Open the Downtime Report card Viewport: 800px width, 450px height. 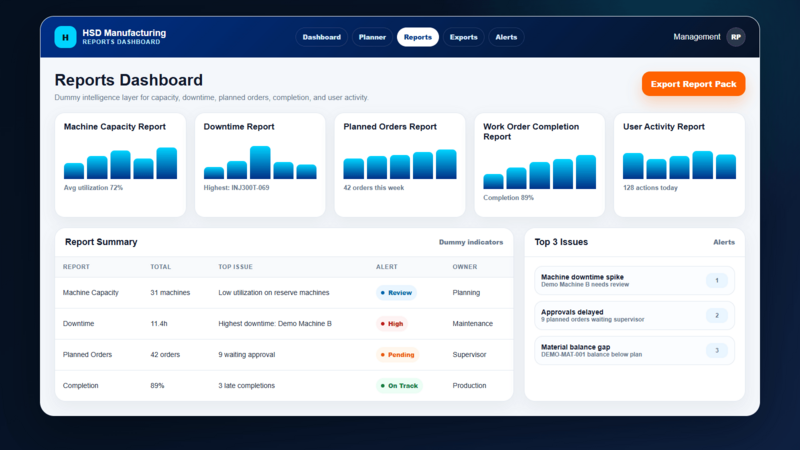(260, 165)
